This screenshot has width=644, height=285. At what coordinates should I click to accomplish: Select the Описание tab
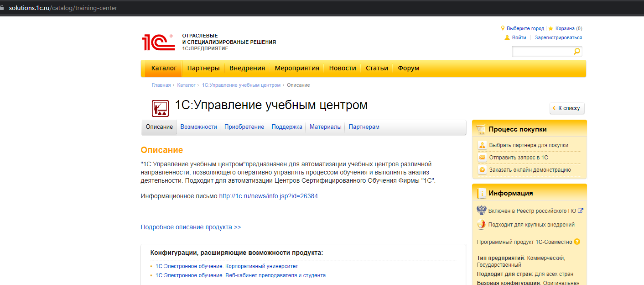pyautogui.click(x=159, y=127)
